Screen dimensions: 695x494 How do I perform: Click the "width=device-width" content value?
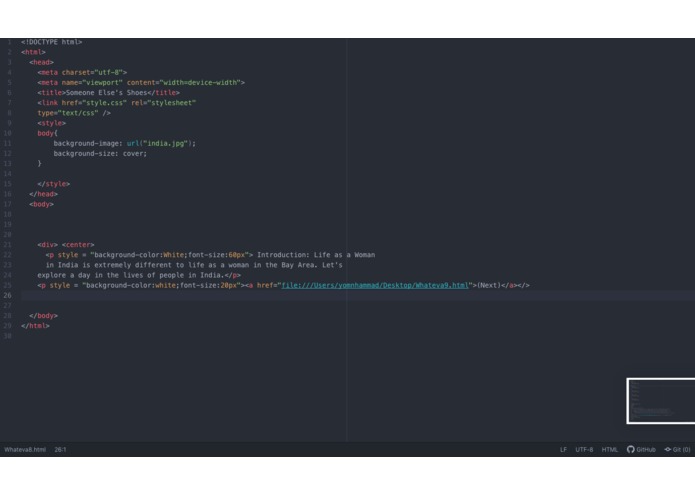(200, 82)
